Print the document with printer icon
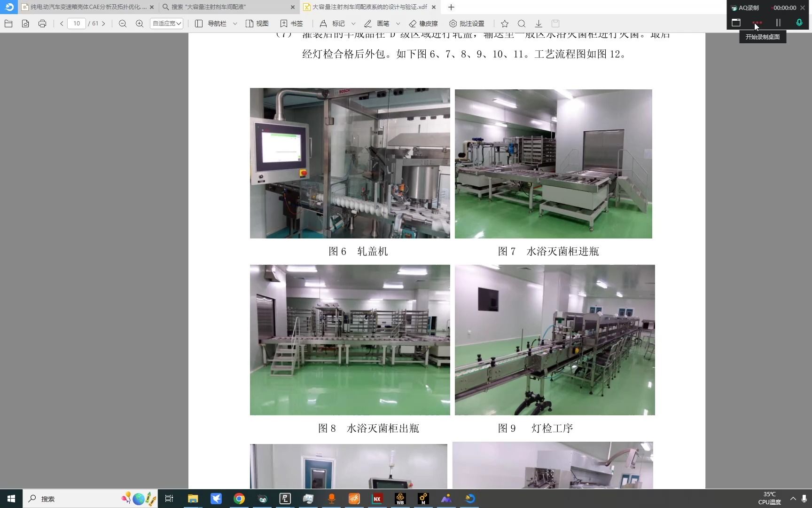The width and height of the screenshot is (812, 508). (42, 24)
